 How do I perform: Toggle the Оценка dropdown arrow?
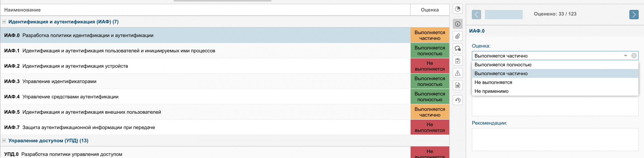pos(625,56)
